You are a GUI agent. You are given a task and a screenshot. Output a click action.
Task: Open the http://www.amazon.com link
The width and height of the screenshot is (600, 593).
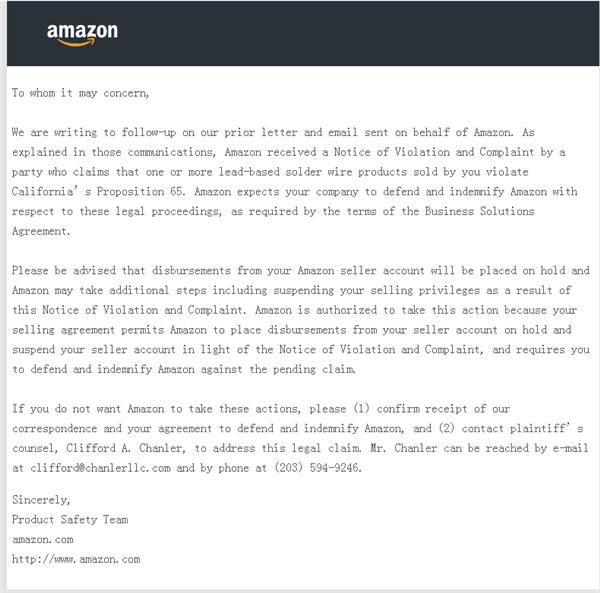76,559
